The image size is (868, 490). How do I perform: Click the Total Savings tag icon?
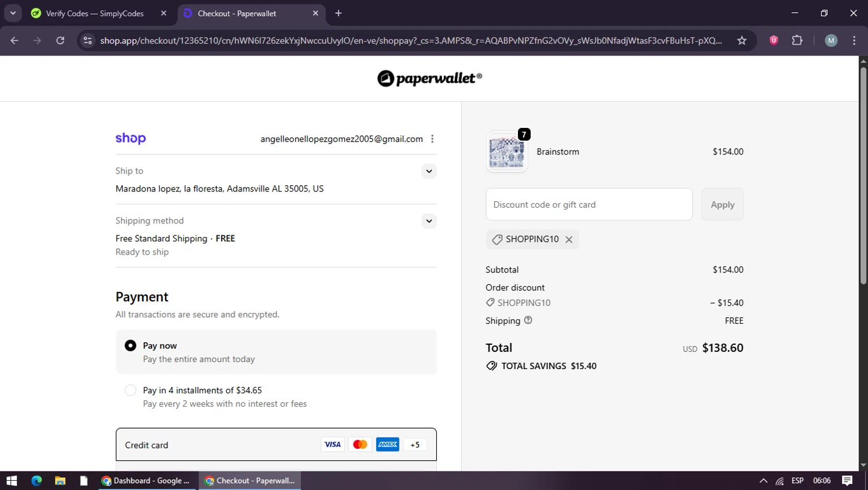(x=492, y=366)
